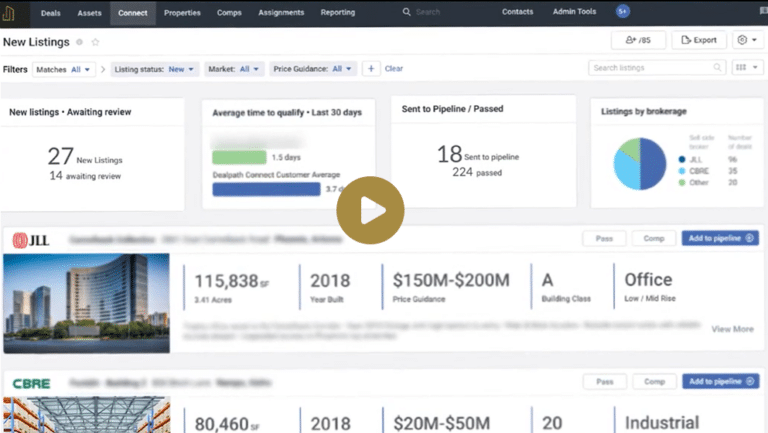Click the add filter plus button

370,69
